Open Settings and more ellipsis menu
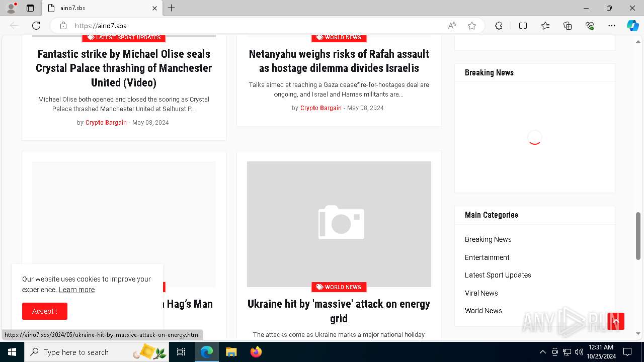 coord(612,26)
